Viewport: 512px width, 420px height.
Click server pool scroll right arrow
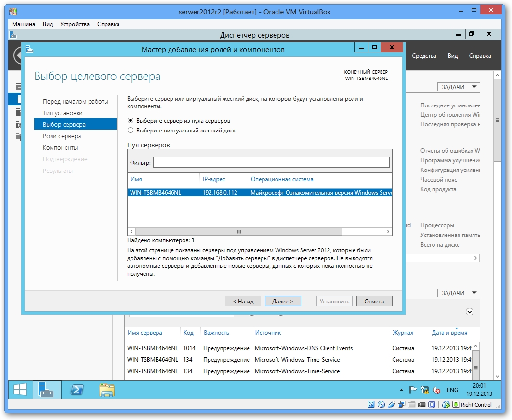tap(388, 232)
